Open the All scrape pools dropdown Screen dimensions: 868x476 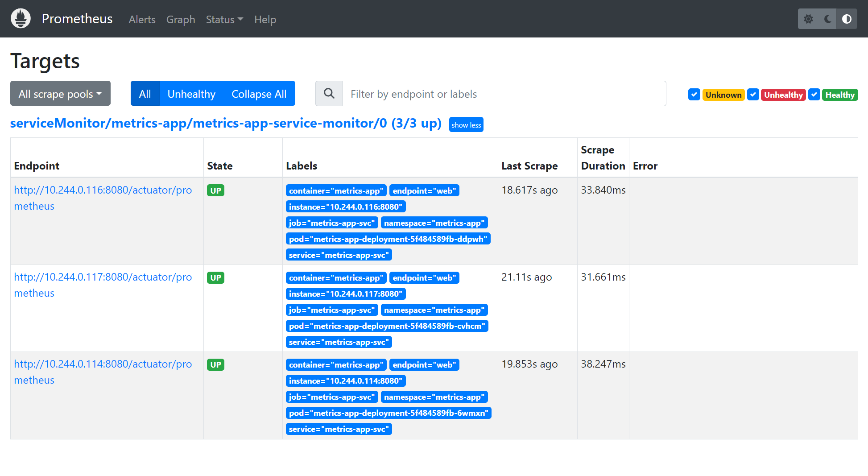pyautogui.click(x=60, y=93)
